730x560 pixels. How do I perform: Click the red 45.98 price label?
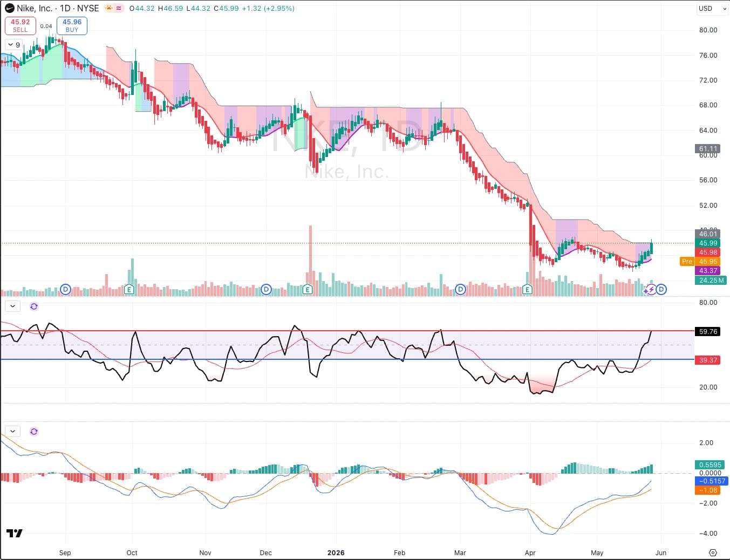[x=708, y=252]
